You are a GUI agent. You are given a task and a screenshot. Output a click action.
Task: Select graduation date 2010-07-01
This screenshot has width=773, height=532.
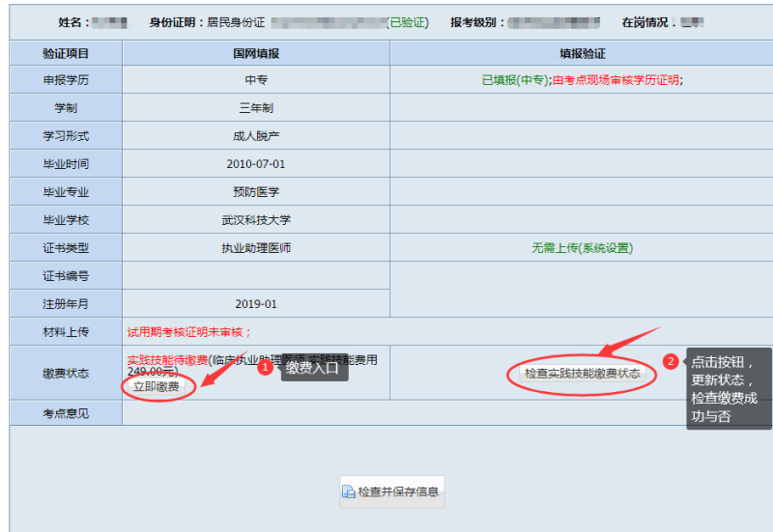coord(256,164)
